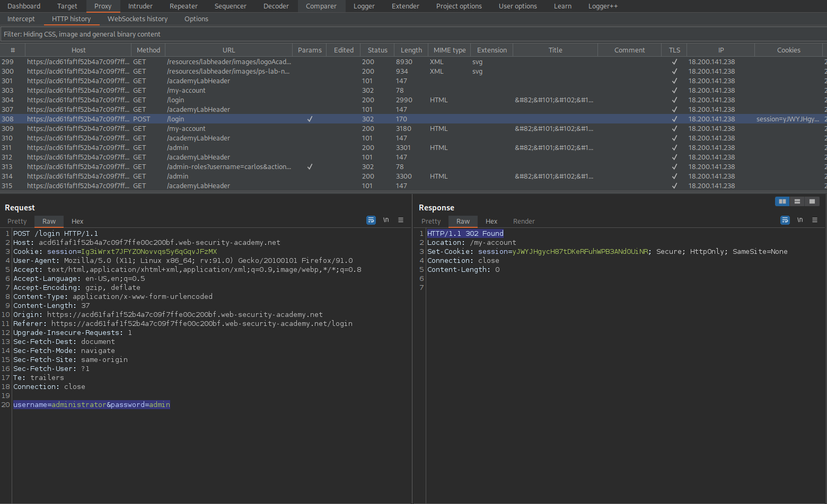Switch to the WebSockets history sub-tab
The image size is (827, 504).
coord(138,19)
